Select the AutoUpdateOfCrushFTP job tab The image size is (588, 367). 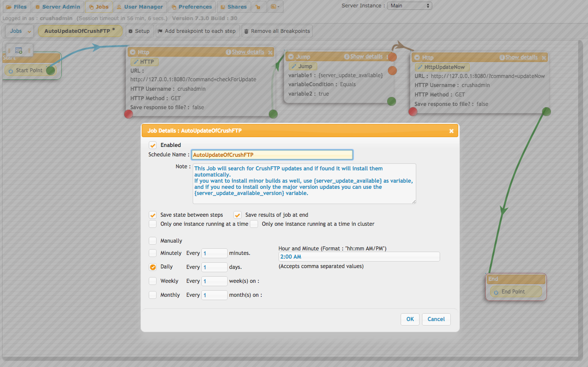tap(80, 31)
